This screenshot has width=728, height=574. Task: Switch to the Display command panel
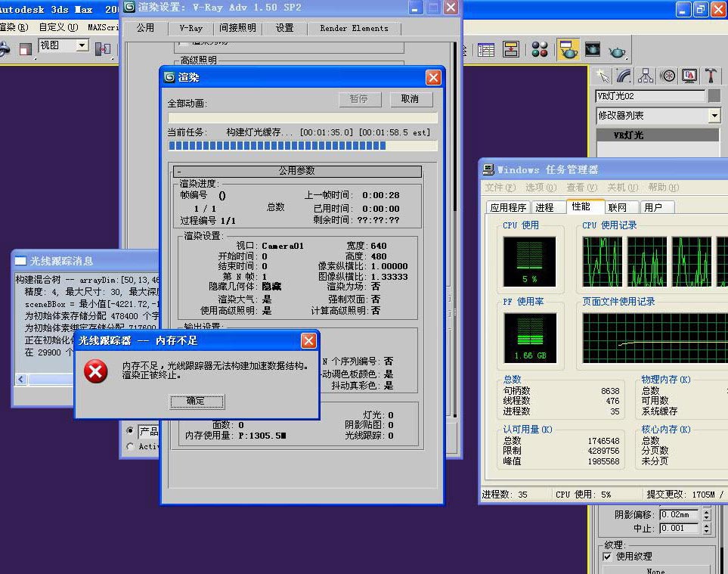(689, 75)
